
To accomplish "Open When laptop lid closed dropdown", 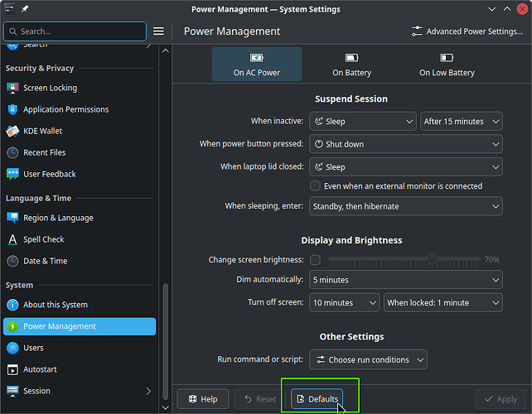I will pyautogui.click(x=406, y=166).
